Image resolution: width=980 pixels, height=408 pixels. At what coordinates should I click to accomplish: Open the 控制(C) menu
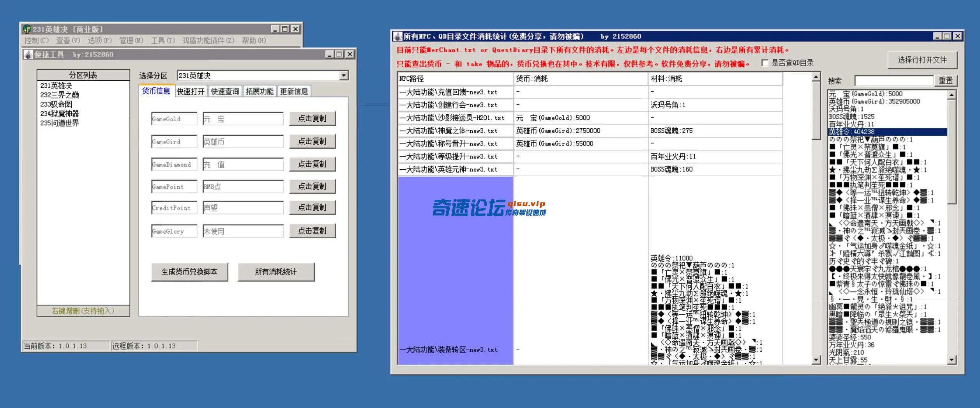[36, 41]
